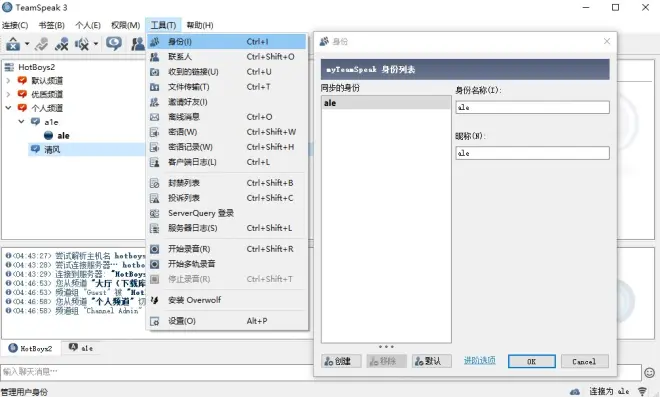Expand the 优质频道 channel

8,94
